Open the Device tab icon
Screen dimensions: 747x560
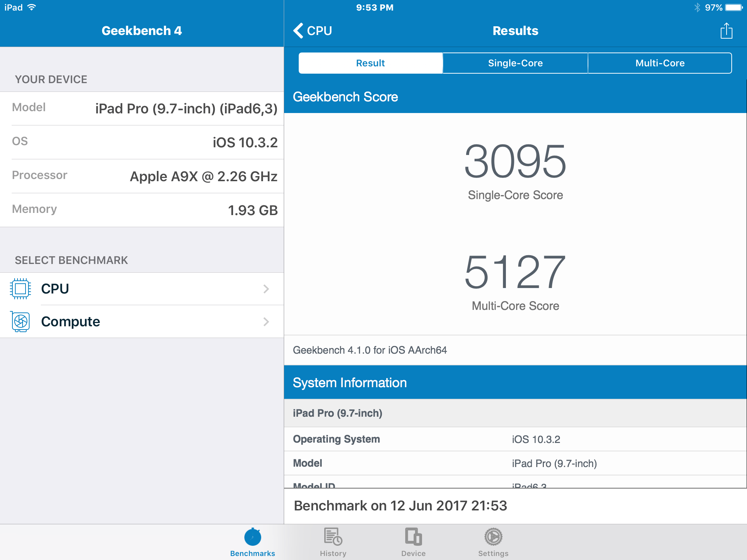point(413,537)
